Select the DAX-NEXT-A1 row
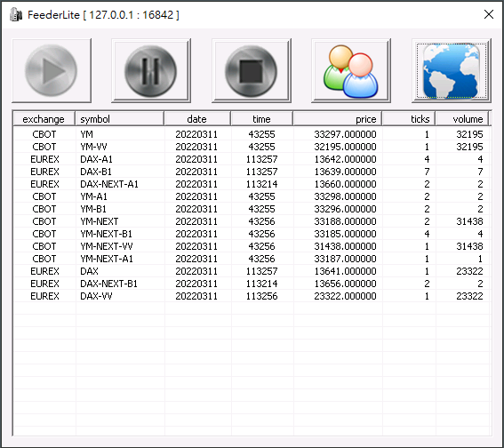This screenshot has height=448, width=504. (x=252, y=184)
